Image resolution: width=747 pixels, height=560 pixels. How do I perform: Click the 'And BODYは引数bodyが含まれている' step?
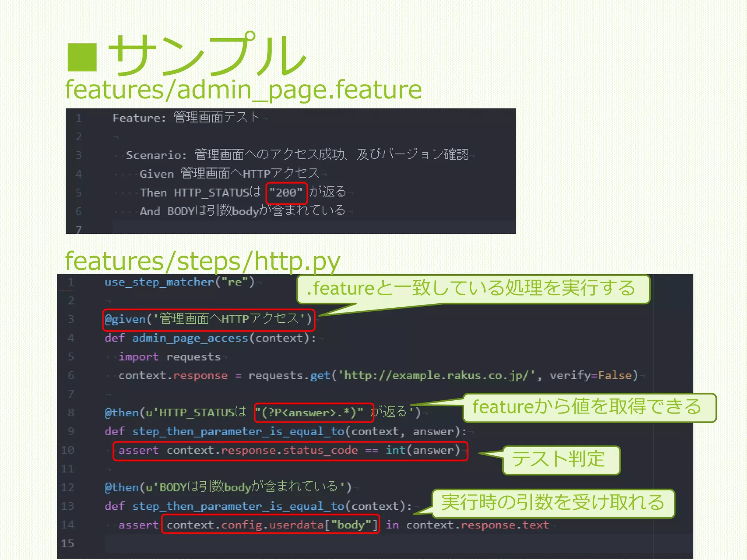point(243,211)
